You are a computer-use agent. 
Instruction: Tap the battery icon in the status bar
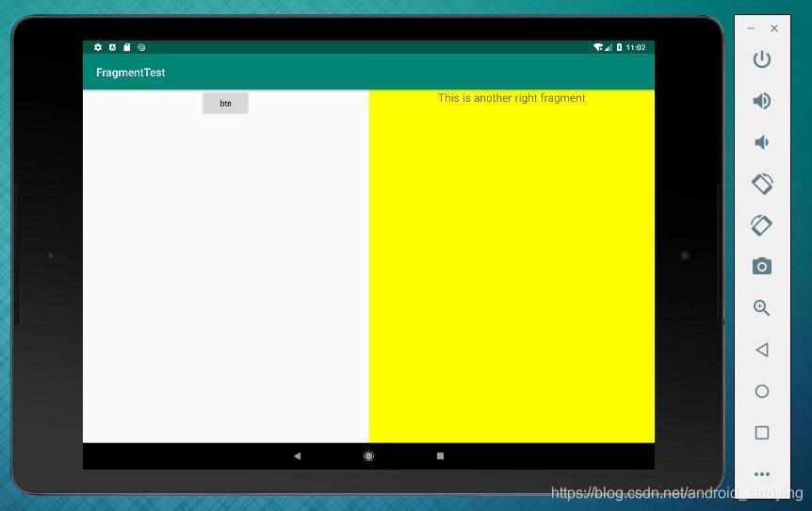coord(619,47)
